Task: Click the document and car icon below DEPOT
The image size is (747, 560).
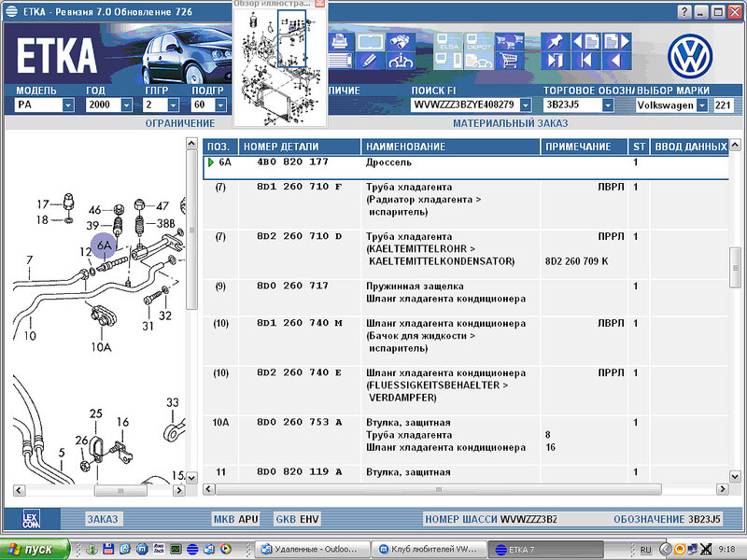Action: click(478, 61)
